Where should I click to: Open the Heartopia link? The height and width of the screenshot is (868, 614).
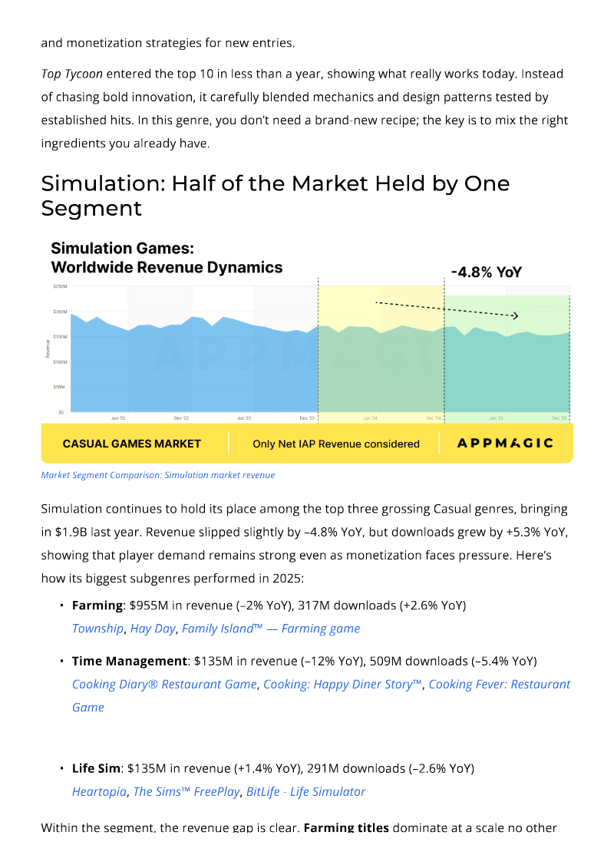click(99, 792)
